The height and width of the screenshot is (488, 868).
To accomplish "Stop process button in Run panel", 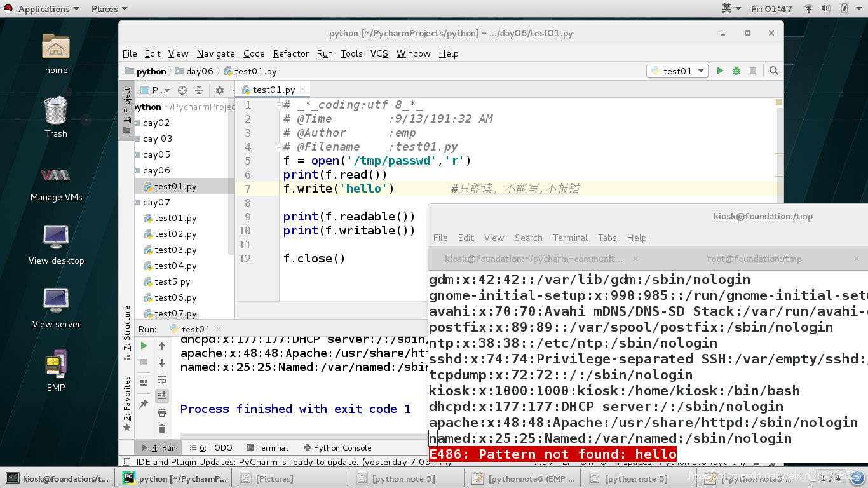I will 144,362.
